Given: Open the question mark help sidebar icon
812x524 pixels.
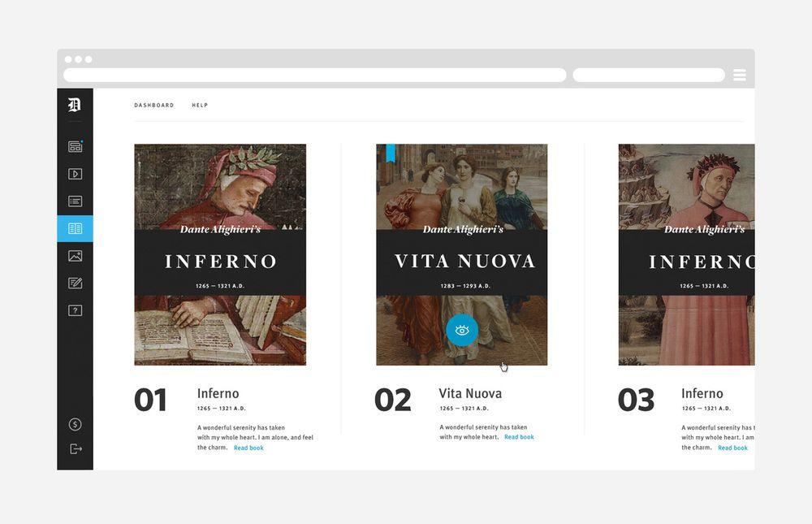Looking at the screenshot, I should 75,310.
